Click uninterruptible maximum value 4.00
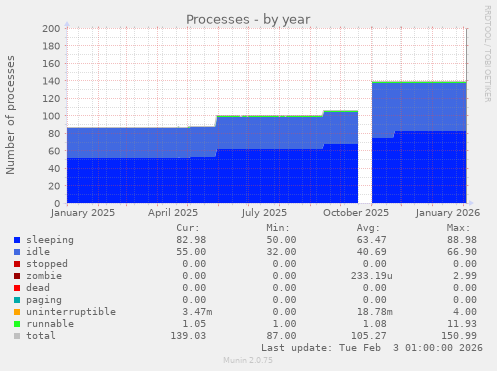The height and width of the screenshot is (371, 497). coord(465,312)
